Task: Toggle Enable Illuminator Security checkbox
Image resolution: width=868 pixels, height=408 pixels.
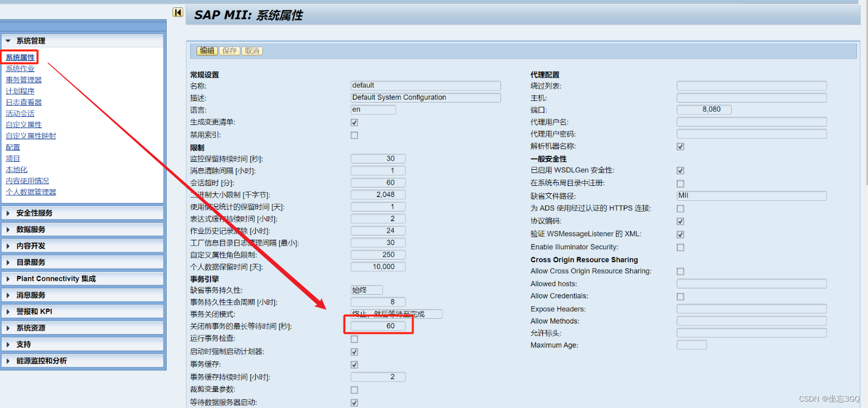Action: click(681, 247)
